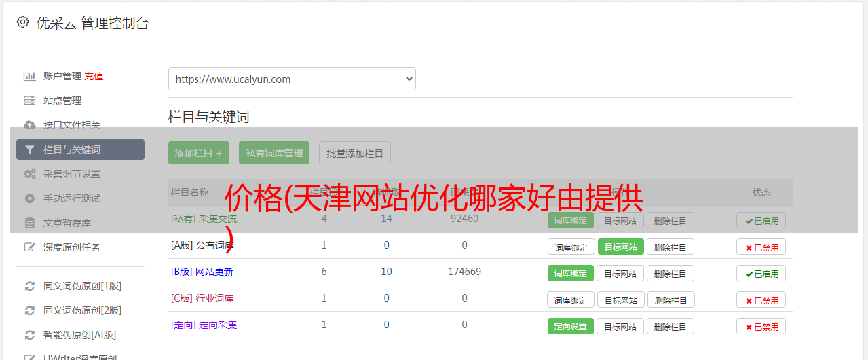Viewport: 868px width, 360px height.
Task: Click 删除栏目 in the 行业词库 row
Action: point(671,300)
